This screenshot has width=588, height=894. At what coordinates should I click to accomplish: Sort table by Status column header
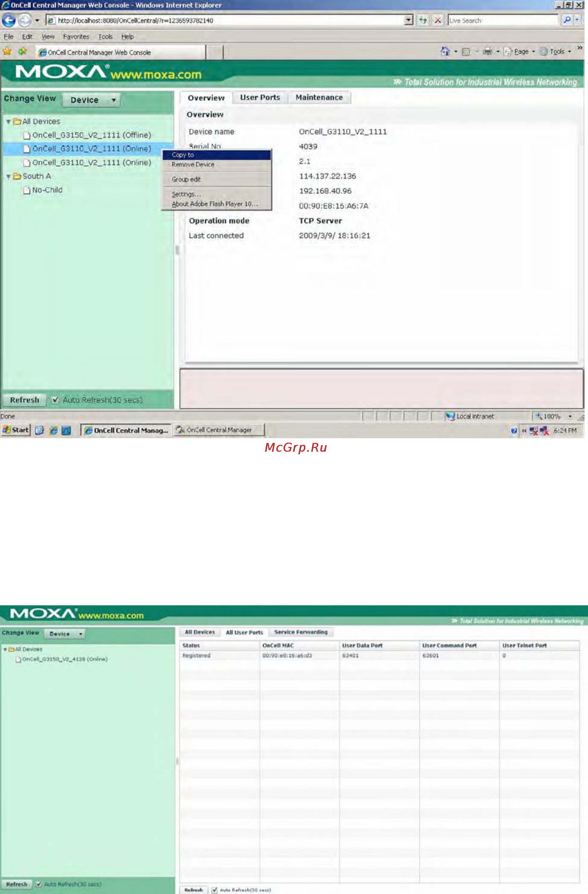click(x=220, y=645)
